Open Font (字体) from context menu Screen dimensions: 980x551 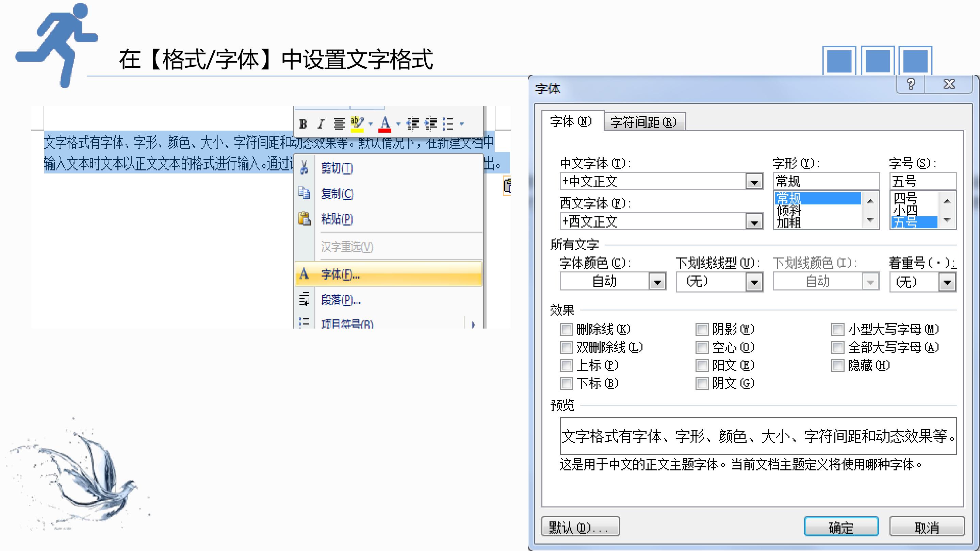(x=388, y=274)
